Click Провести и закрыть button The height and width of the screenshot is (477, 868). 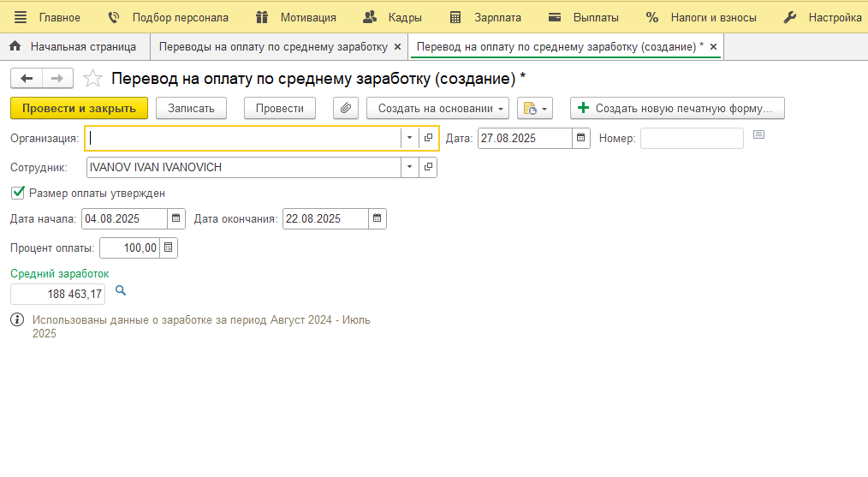coord(79,108)
